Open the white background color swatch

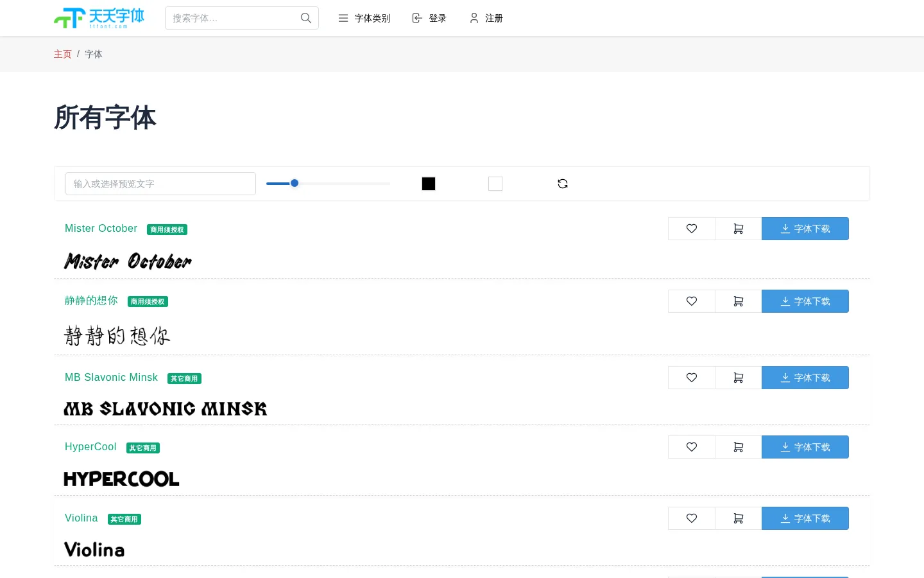(x=495, y=184)
